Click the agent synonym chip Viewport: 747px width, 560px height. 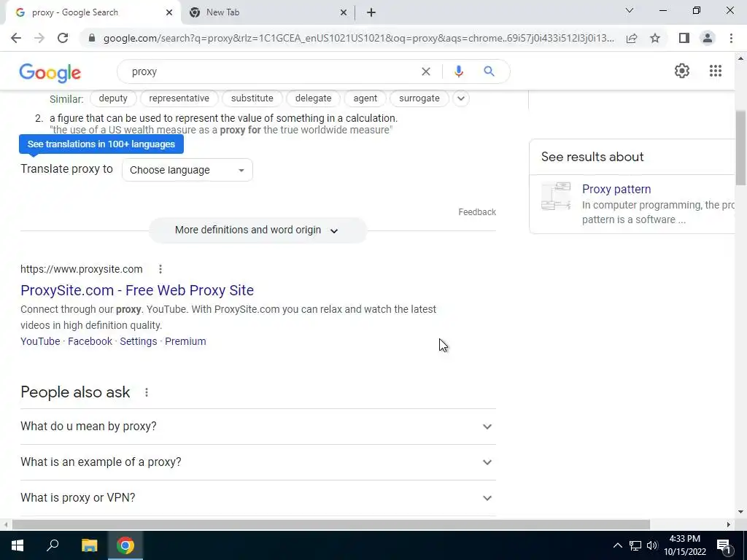[x=365, y=98]
